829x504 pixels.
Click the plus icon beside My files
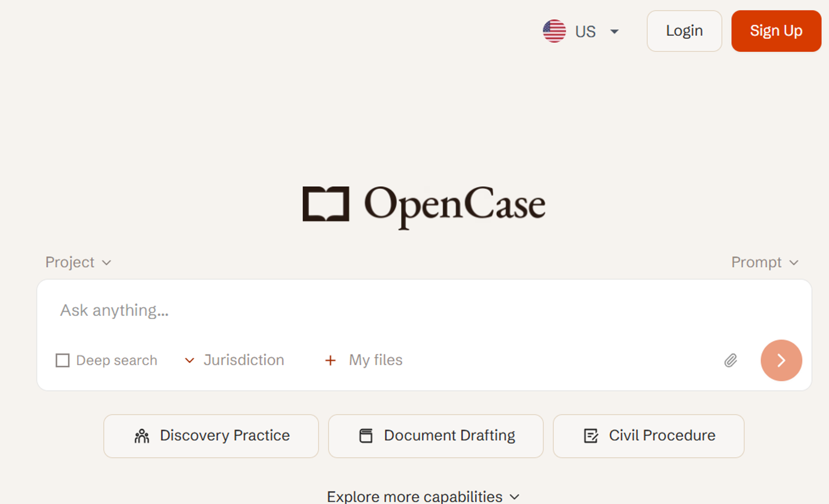(x=330, y=360)
